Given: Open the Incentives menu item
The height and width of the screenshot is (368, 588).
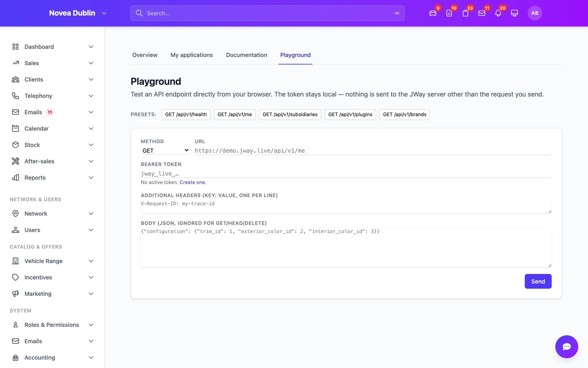Looking at the screenshot, I should coord(52,277).
